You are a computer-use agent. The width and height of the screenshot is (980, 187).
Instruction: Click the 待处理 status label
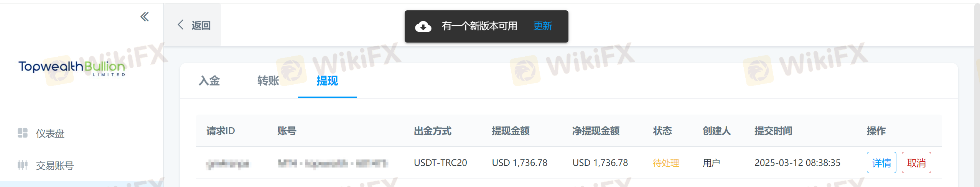[x=666, y=163]
